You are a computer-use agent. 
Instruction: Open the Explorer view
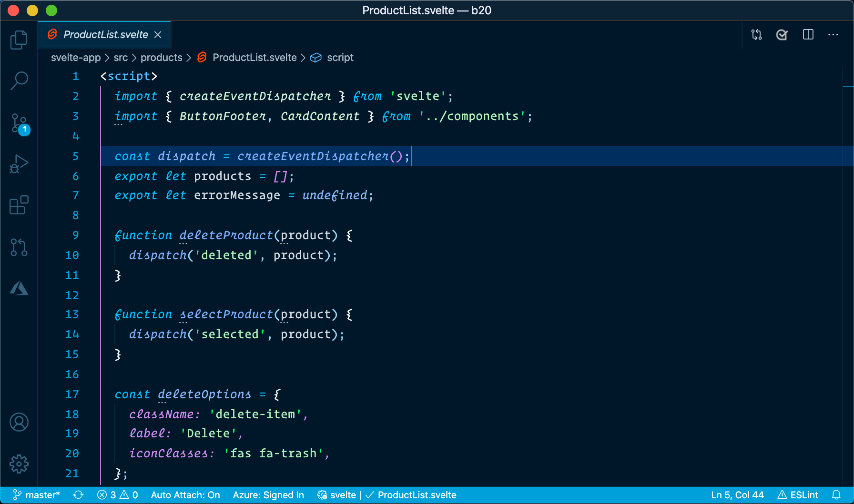click(19, 40)
